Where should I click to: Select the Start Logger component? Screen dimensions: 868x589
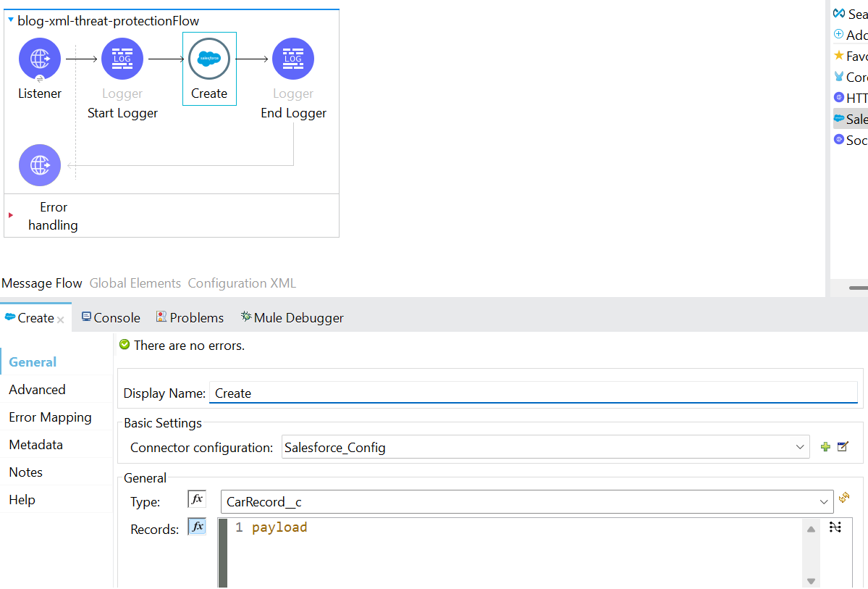pyautogui.click(x=122, y=59)
